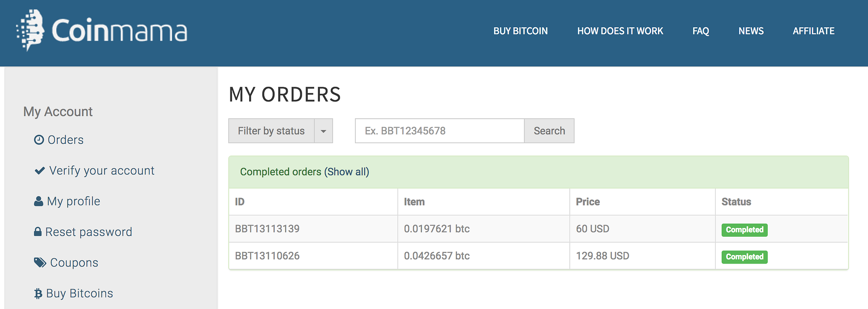
Task: Open the BUY BITCOIN menu item
Action: pyautogui.click(x=520, y=31)
